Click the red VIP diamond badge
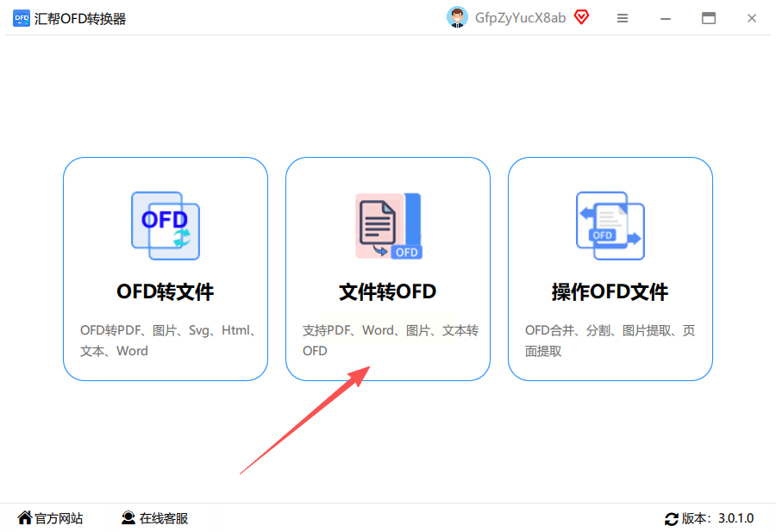Viewport: 776px width, 532px height. coord(581,18)
